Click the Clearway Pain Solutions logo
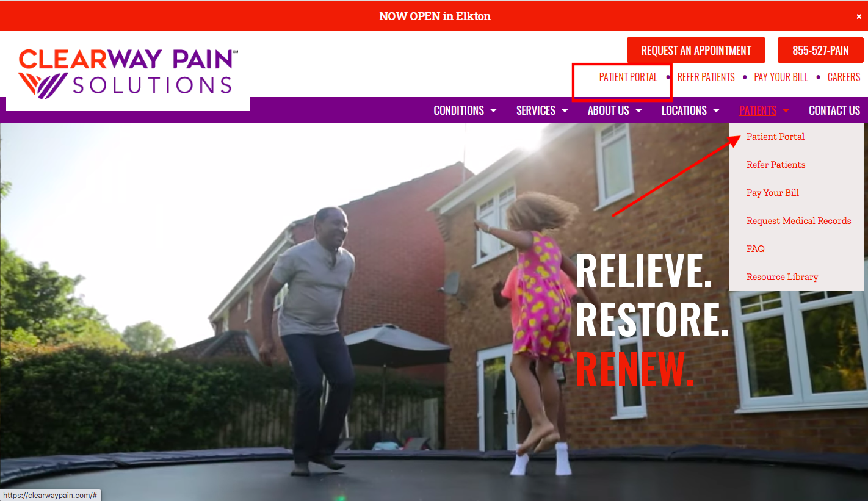The image size is (868, 501). click(x=128, y=74)
